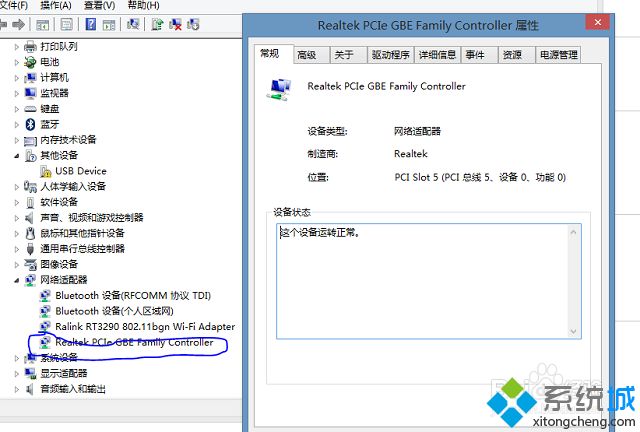The image size is (640, 432).
Task: Click the 网络适配器 device type value in dialog
Action: (417, 131)
